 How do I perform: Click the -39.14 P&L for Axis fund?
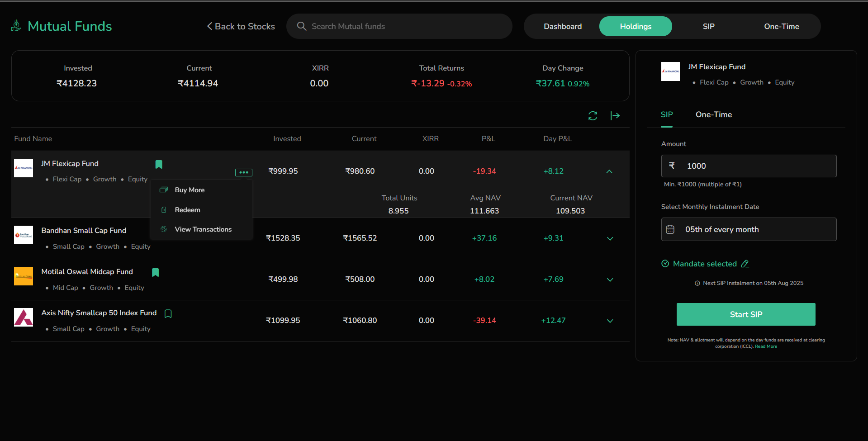484,320
